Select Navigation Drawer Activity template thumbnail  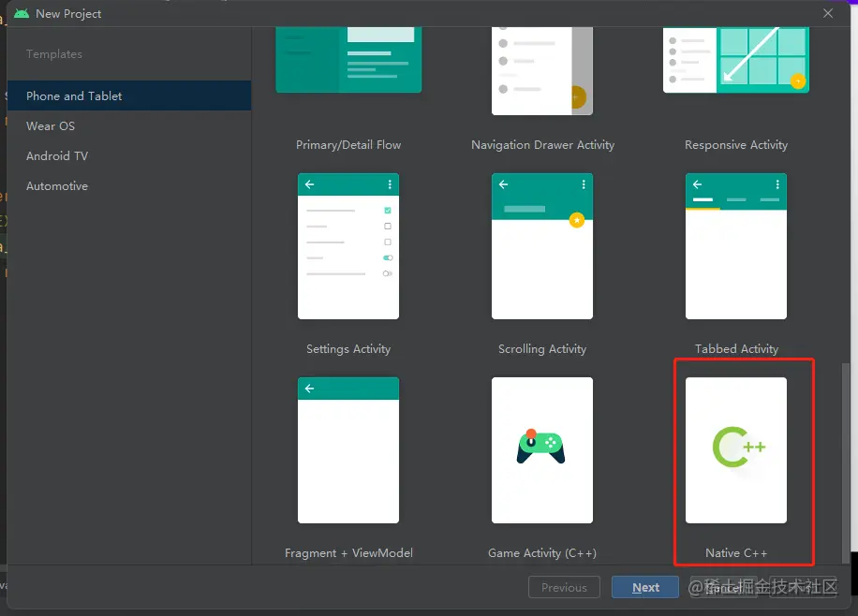tap(542, 71)
